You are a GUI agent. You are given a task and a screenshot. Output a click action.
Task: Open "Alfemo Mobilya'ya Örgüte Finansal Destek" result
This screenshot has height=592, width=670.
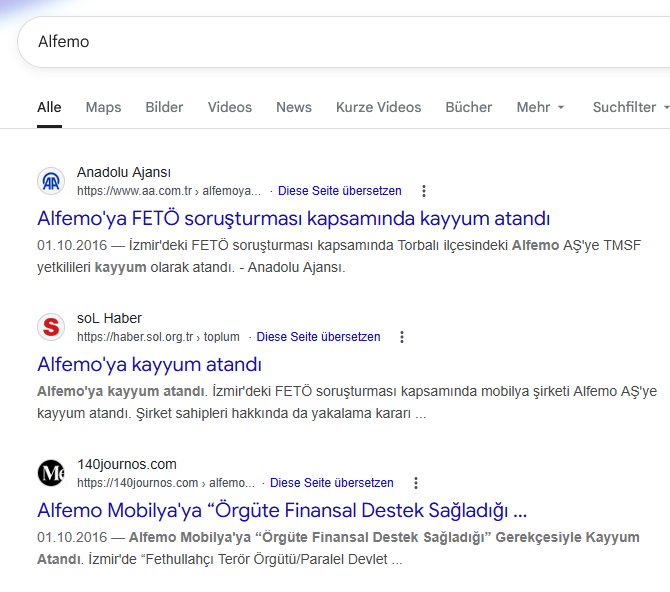[x=282, y=510]
